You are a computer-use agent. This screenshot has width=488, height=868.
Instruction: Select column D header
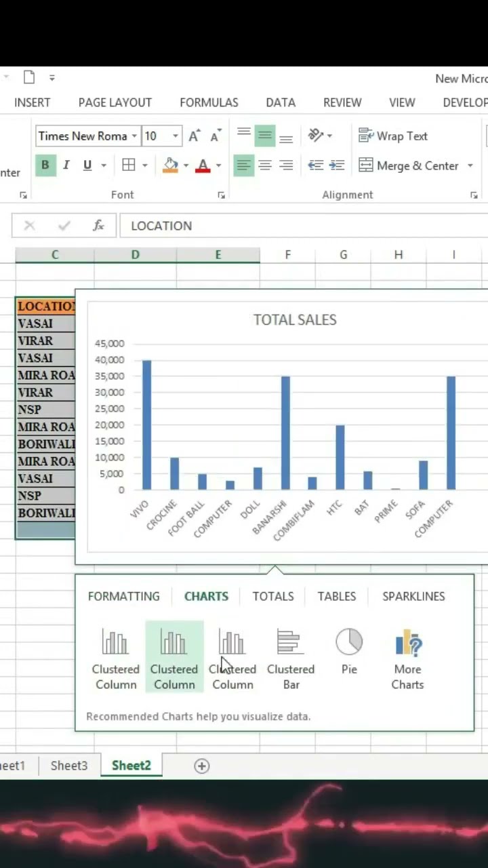(x=136, y=255)
